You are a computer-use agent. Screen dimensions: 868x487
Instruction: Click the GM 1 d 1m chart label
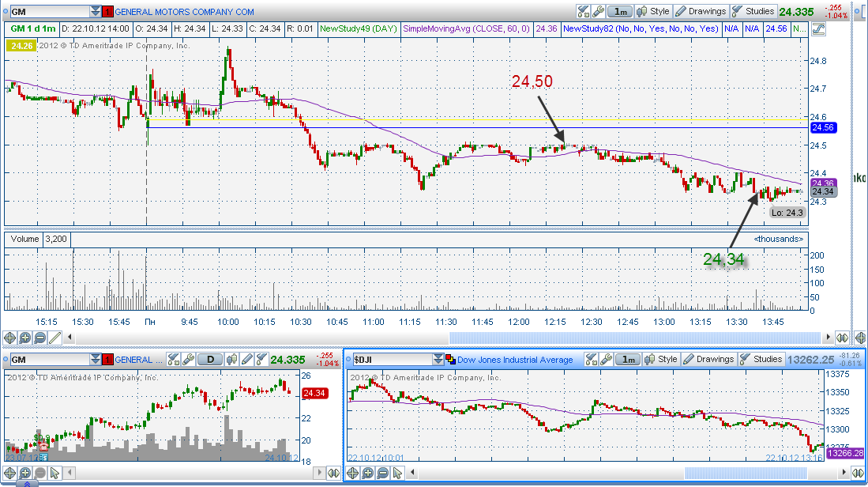click(33, 28)
